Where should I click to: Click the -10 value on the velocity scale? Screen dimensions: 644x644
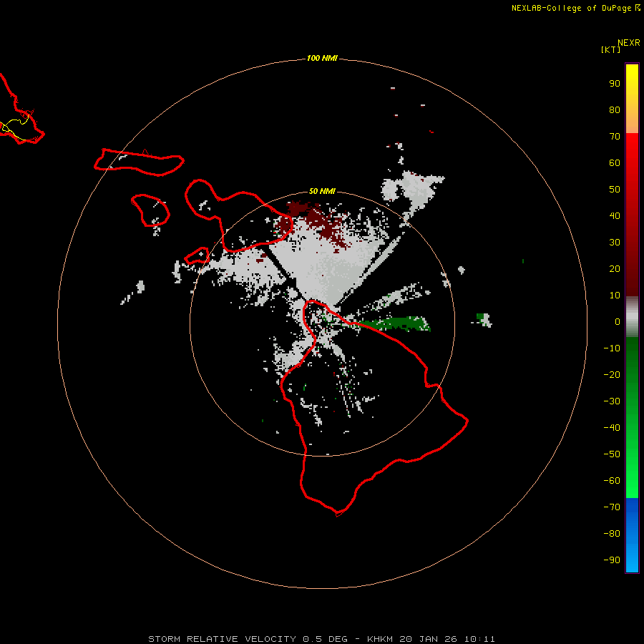[612, 348]
